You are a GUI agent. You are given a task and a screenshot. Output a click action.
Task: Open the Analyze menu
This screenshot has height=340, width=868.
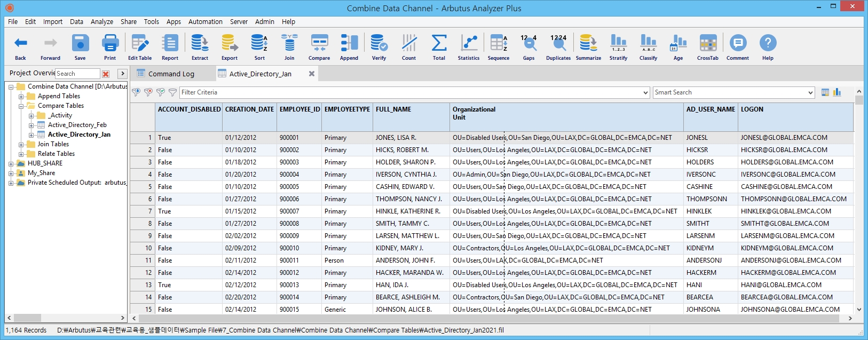point(102,22)
